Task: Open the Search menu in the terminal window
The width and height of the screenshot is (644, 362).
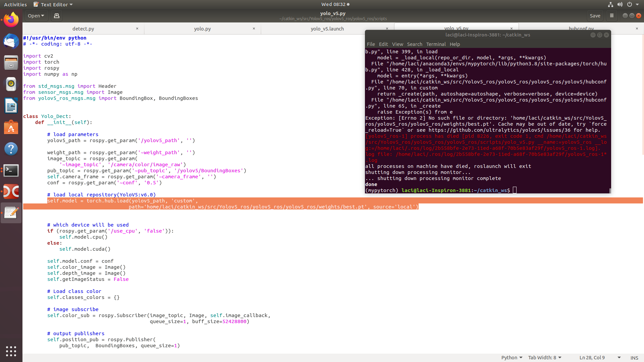Action: point(415,44)
